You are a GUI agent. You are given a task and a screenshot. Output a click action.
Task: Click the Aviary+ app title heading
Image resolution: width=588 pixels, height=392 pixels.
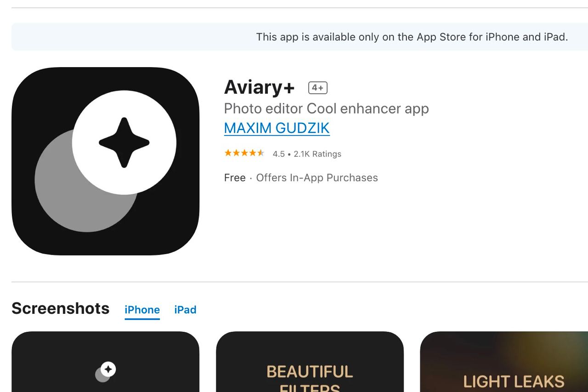259,87
